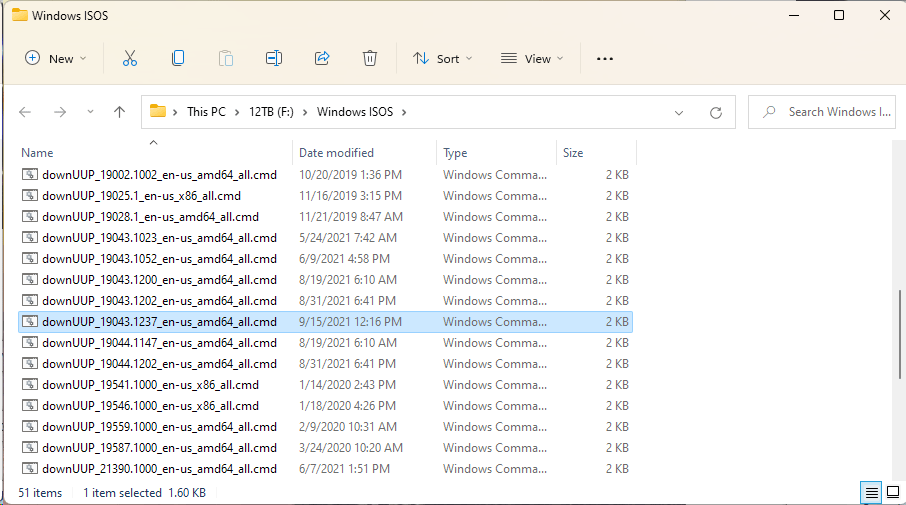
Task: Refresh the Windows ISOS folder
Action: click(x=715, y=112)
